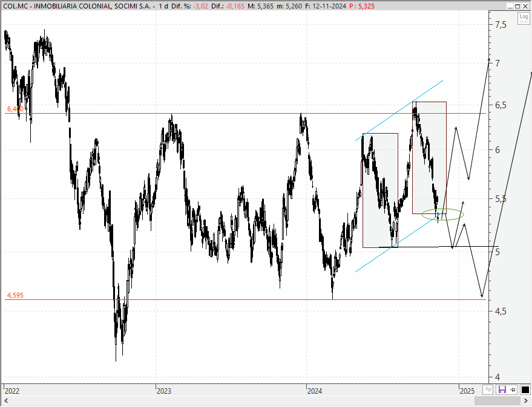Click the pin icon beside save

(x=513, y=389)
